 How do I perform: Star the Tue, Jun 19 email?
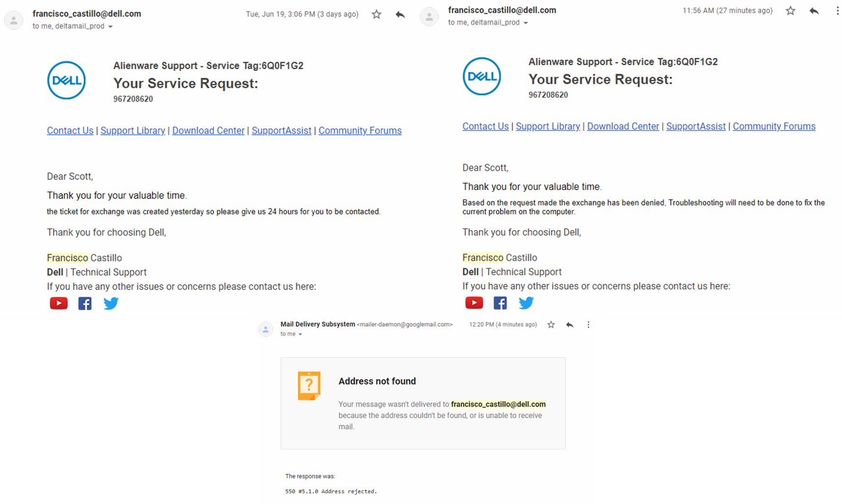[x=376, y=15]
